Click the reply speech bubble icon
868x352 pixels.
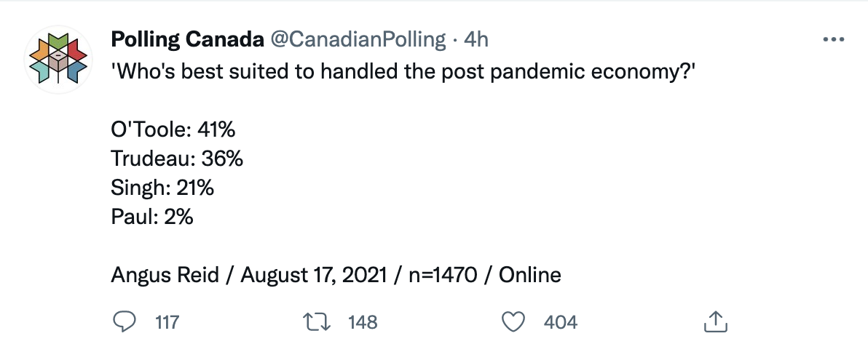(x=125, y=321)
